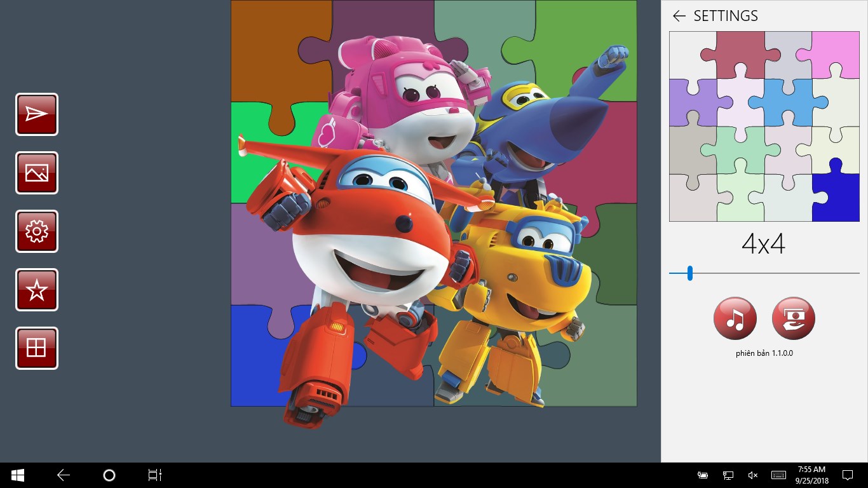
Task: Open the network tray icon
Action: 728,475
